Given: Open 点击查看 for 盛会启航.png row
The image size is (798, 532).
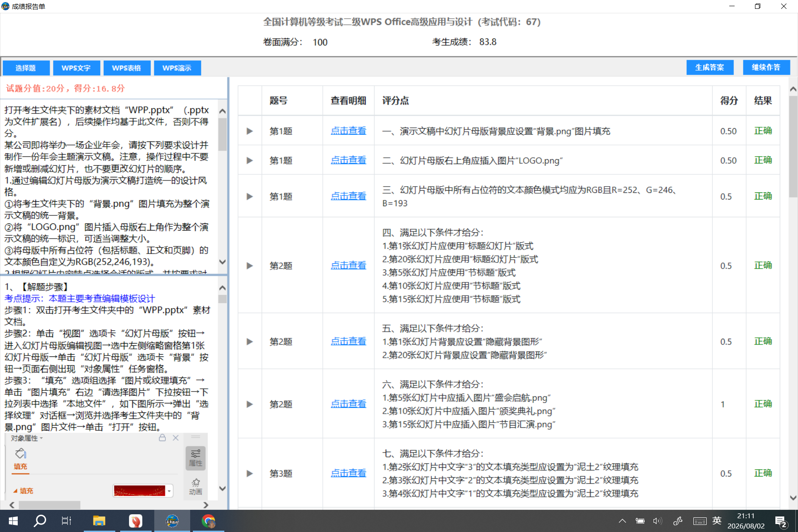Looking at the screenshot, I should [348, 404].
